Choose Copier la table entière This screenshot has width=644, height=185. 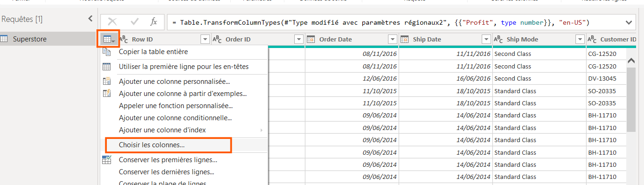tap(184, 52)
